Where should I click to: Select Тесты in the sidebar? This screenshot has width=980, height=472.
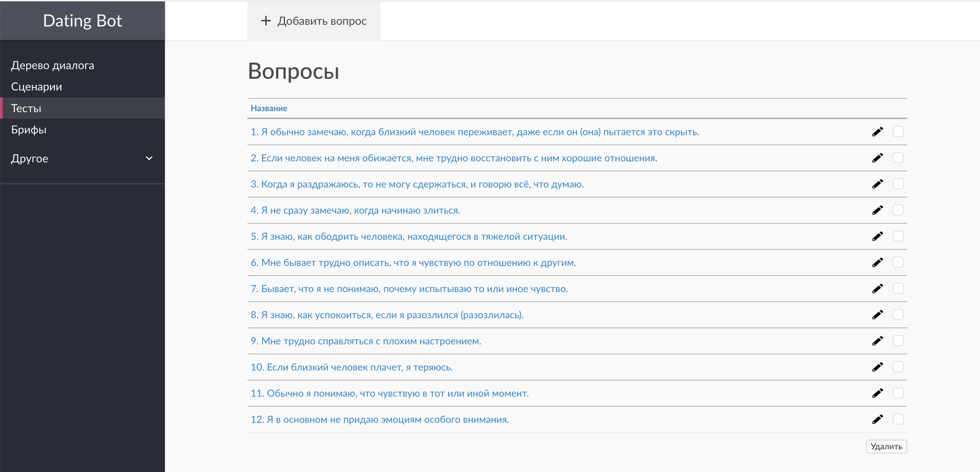click(x=82, y=108)
